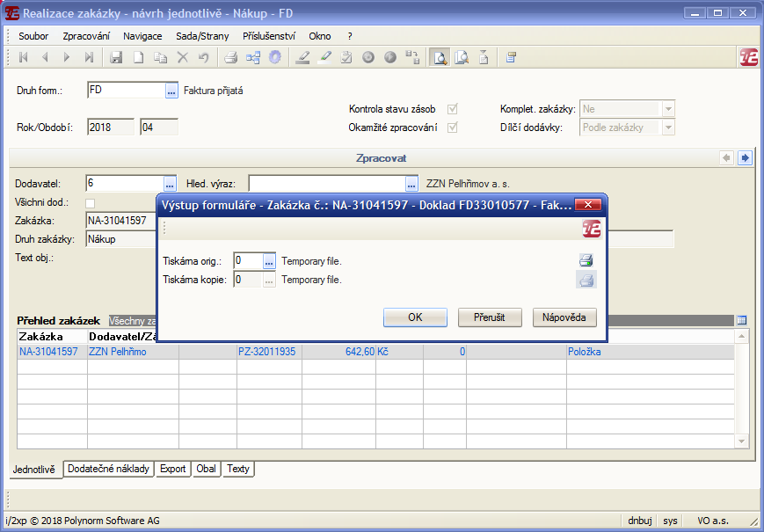Click the scroll up arrow of orders table

[x=742, y=336]
